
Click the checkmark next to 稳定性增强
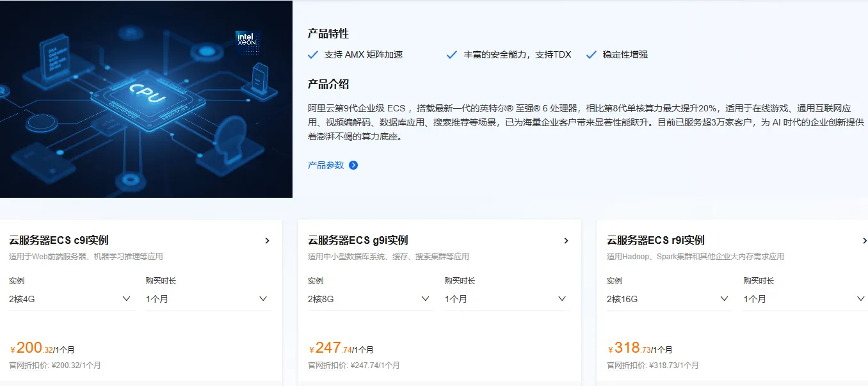coord(591,55)
